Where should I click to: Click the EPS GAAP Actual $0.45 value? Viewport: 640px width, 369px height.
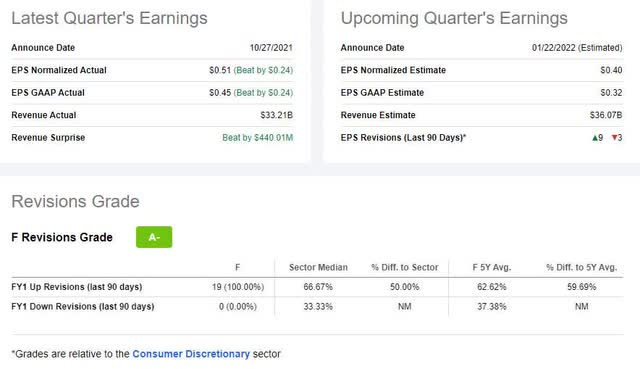220,93
